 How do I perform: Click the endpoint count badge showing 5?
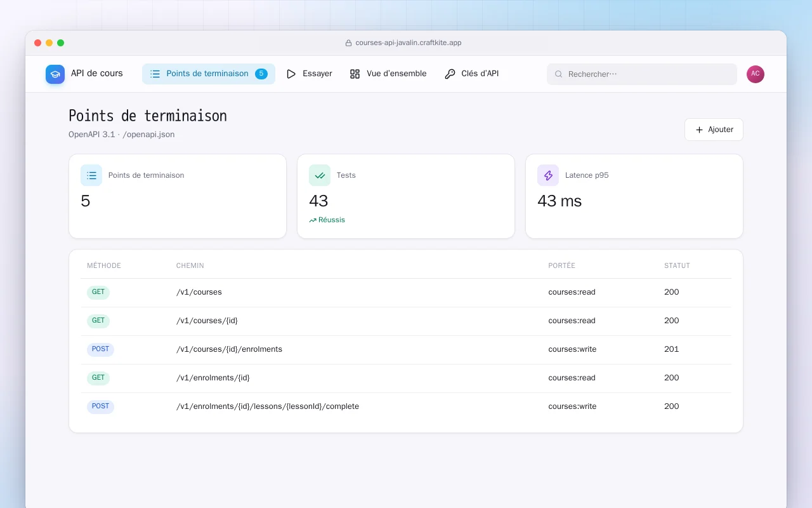[261, 74]
